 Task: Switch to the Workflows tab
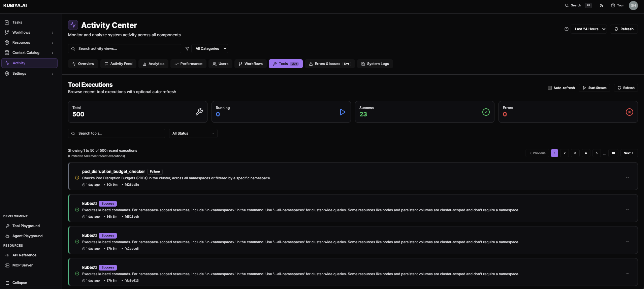click(251, 64)
